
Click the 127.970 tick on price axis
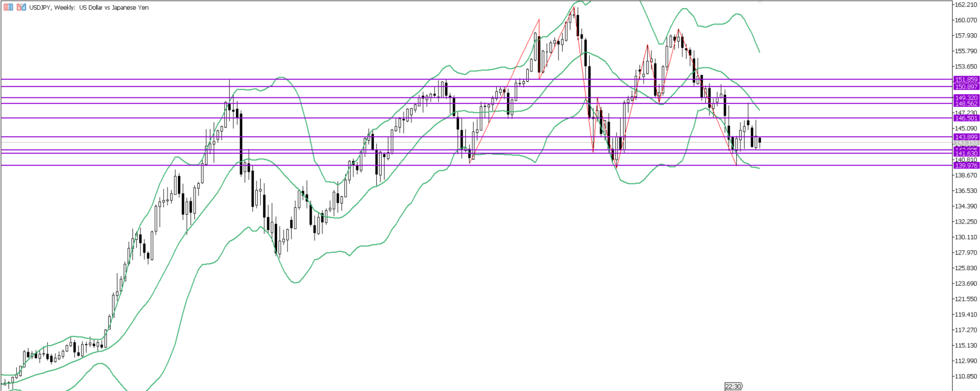click(x=965, y=253)
